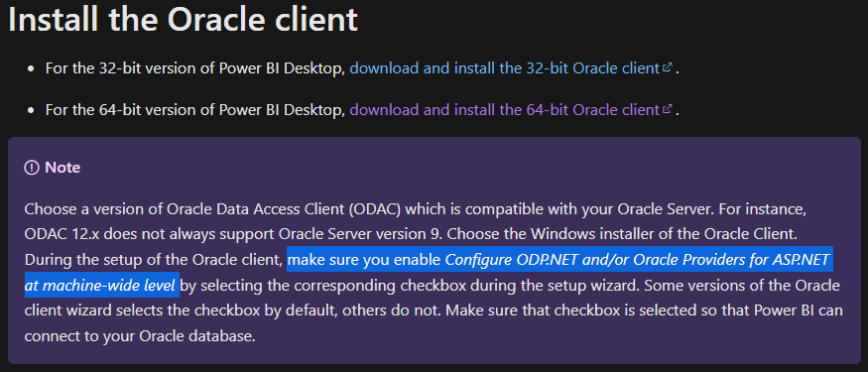Click the second bullet marker for 64-bit version
The image size is (868, 372).
tap(31, 110)
